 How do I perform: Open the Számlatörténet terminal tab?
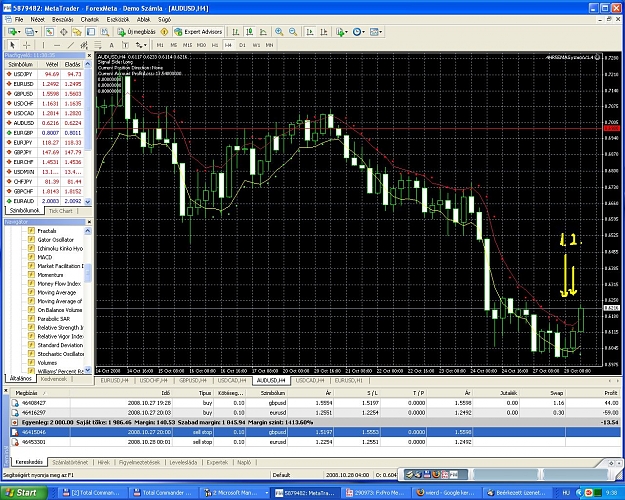(x=70, y=462)
